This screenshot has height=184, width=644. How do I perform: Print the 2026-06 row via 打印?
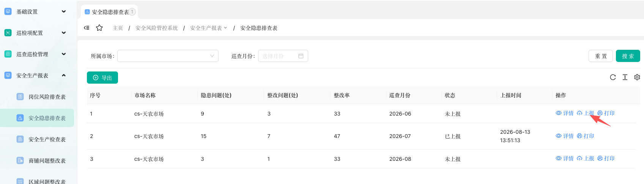tap(606, 113)
